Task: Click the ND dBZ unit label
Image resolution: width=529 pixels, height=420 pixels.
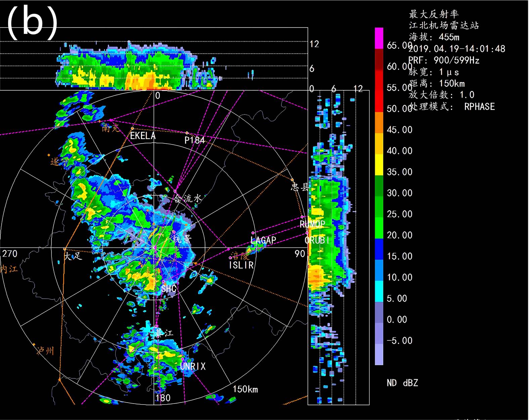Action: pos(402,383)
